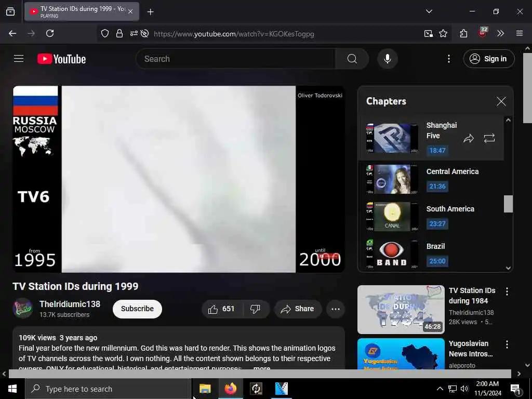The image size is (532, 399).
Task: Jump to Brazil timestamp 25:00
Action: 437,261
